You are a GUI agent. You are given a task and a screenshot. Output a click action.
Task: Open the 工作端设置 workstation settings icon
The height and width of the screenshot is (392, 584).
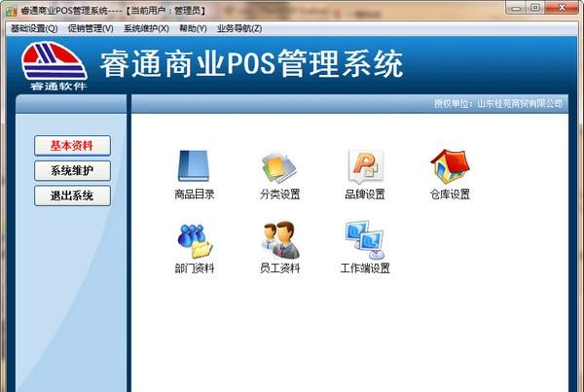tap(365, 240)
